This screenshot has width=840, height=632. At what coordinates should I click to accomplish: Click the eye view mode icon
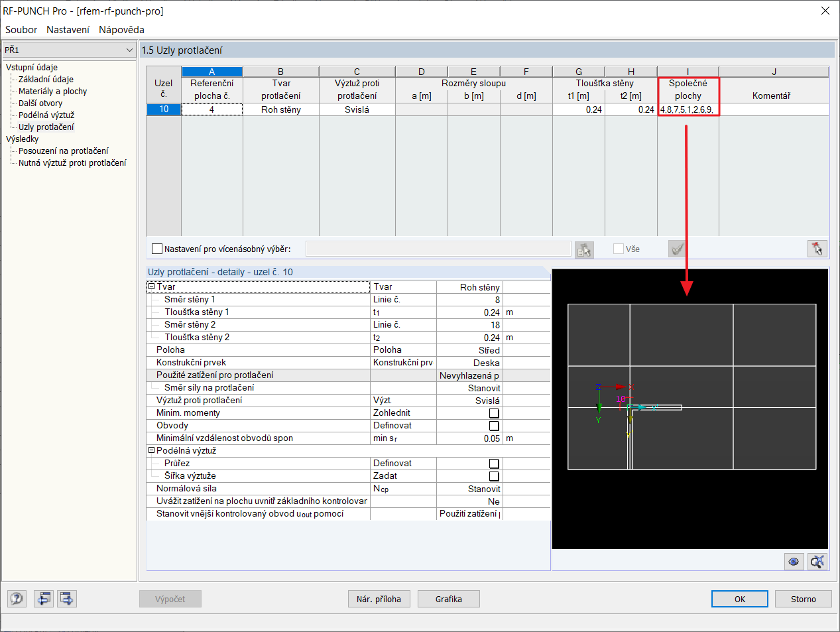pos(794,562)
